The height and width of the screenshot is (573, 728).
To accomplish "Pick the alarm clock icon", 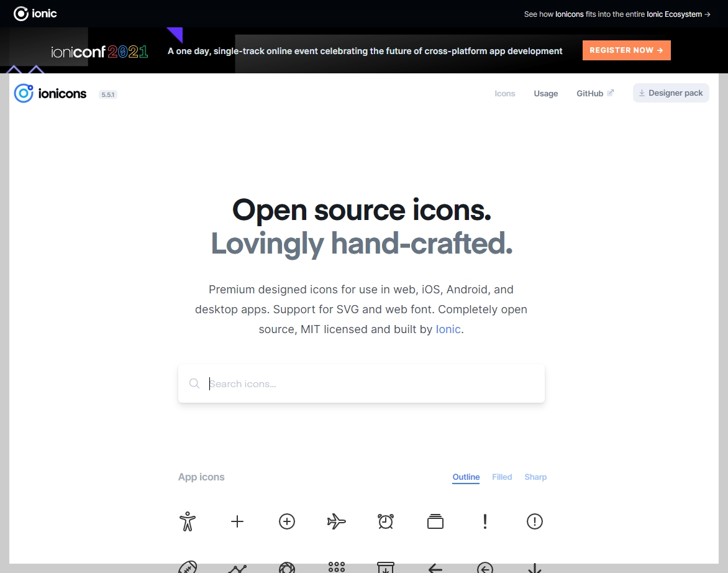I will [386, 521].
